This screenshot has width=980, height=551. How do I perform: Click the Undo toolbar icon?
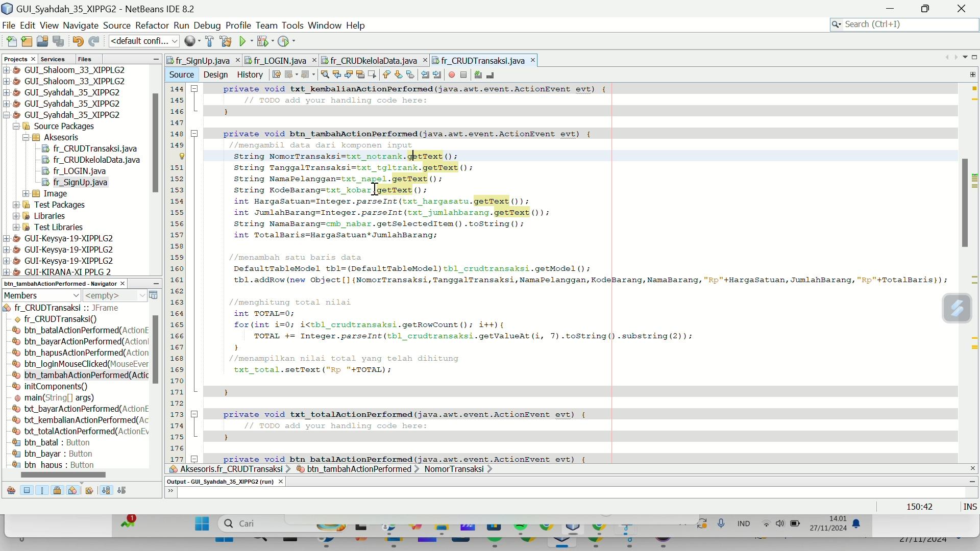click(78, 41)
